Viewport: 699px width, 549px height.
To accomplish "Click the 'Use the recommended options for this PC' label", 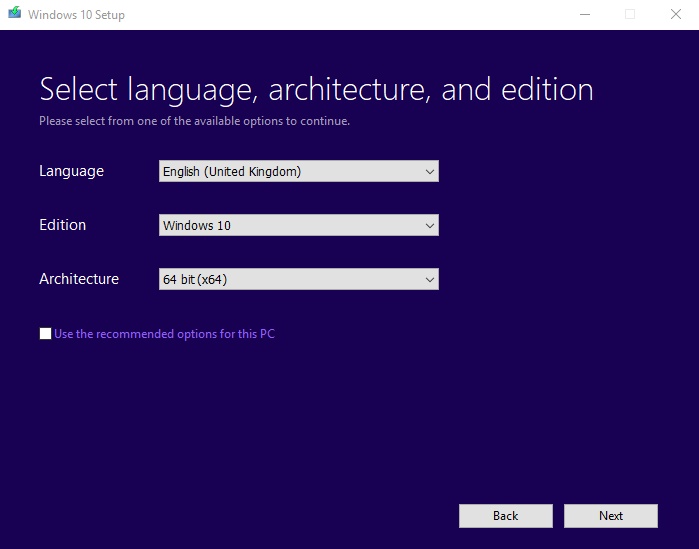I will coord(164,334).
